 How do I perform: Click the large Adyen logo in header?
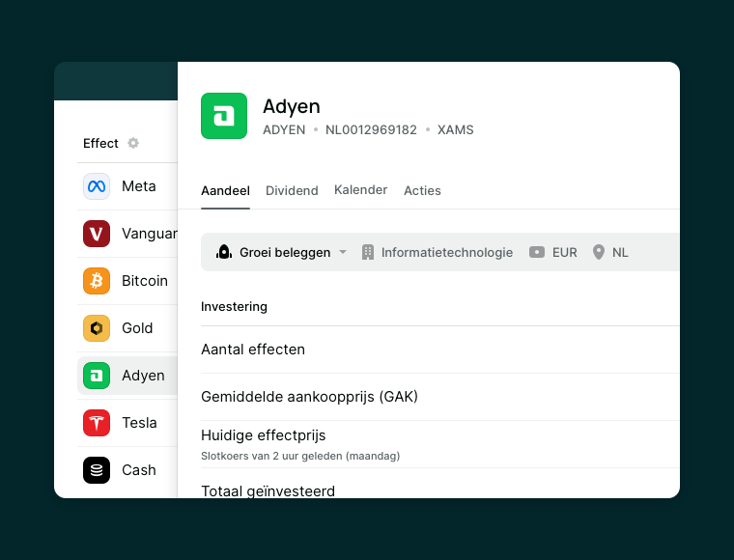[x=224, y=116]
